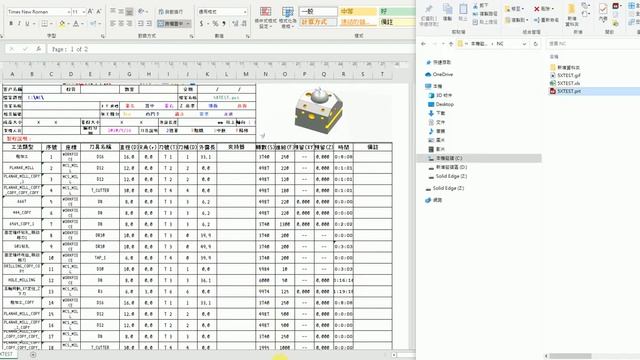
Task: Apply the orange 計算方式 cell style
Action: click(x=318, y=22)
